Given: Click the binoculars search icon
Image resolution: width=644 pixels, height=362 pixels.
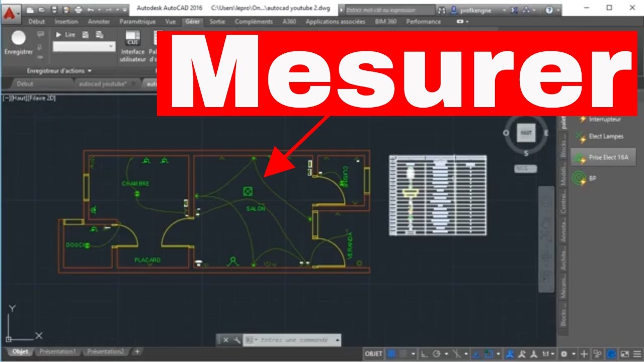Looking at the screenshot, I should pyautogui.click(x=442, y=10).
